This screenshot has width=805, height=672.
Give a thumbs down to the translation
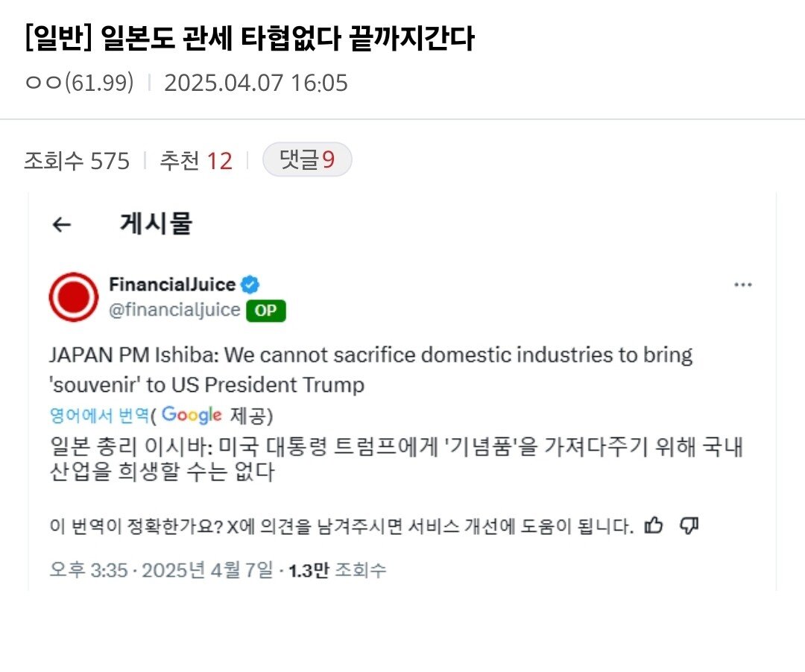tap(689, 525)
